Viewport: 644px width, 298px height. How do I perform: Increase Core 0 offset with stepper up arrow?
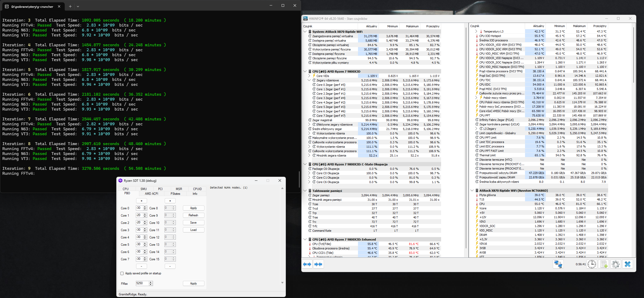(145, 207)
